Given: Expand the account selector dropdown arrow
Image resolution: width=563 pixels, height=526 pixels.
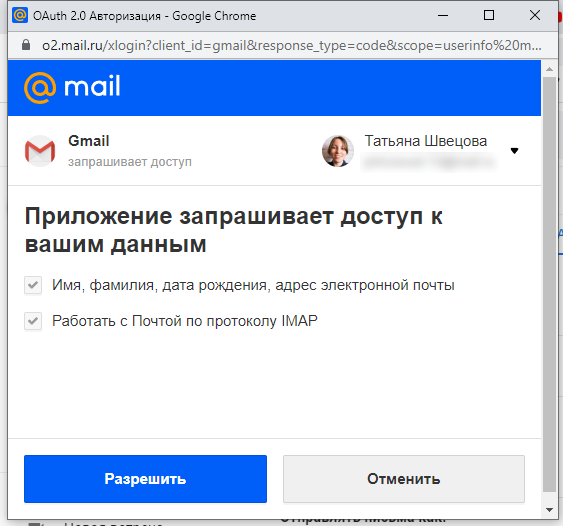Looking at the screenshot, I should (x=514, y=151).
